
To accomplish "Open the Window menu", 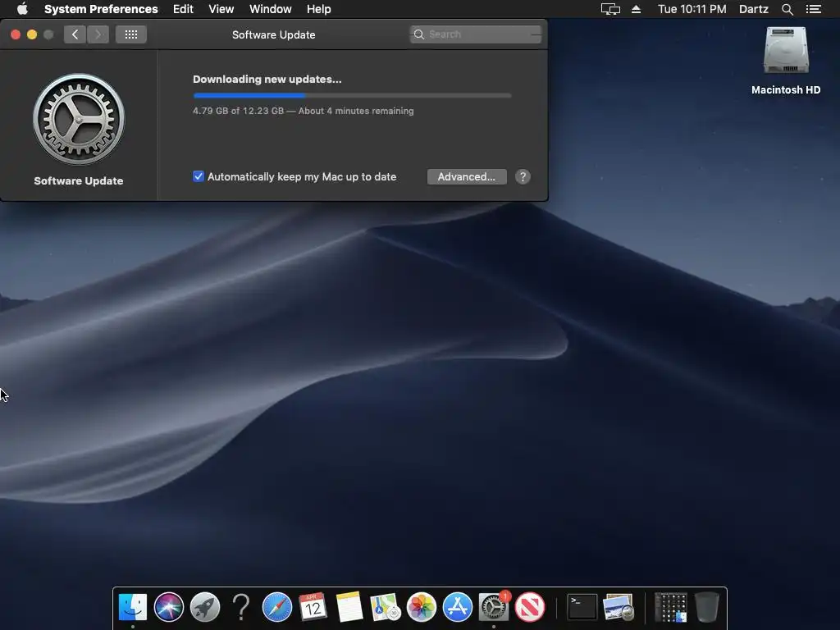I will click(271, 9).
